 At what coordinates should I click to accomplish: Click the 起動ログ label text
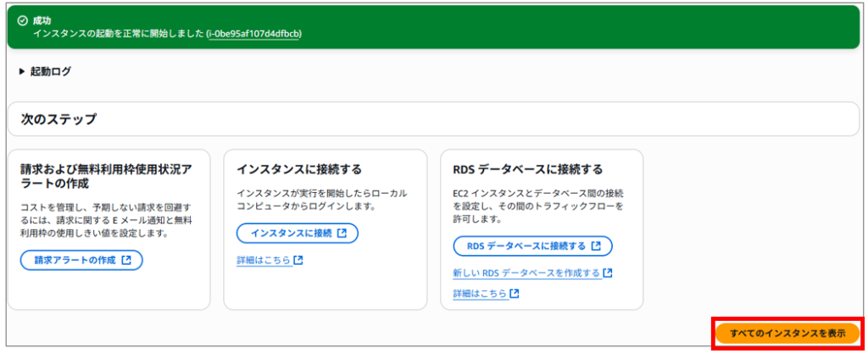tap(50, 71)
